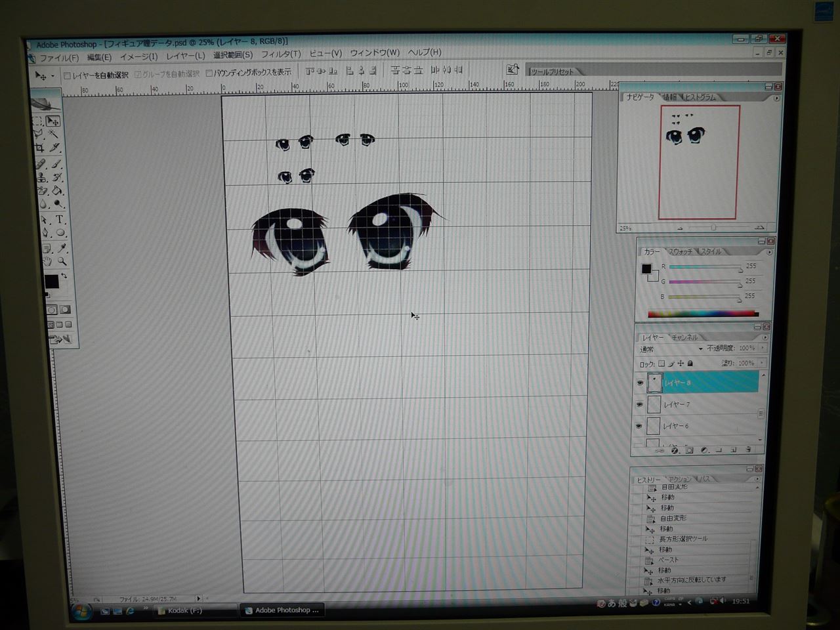Select the Move tool in the toolbox
Image resolution: width=840 pixels, height=630 pixels.
point(53,121)
